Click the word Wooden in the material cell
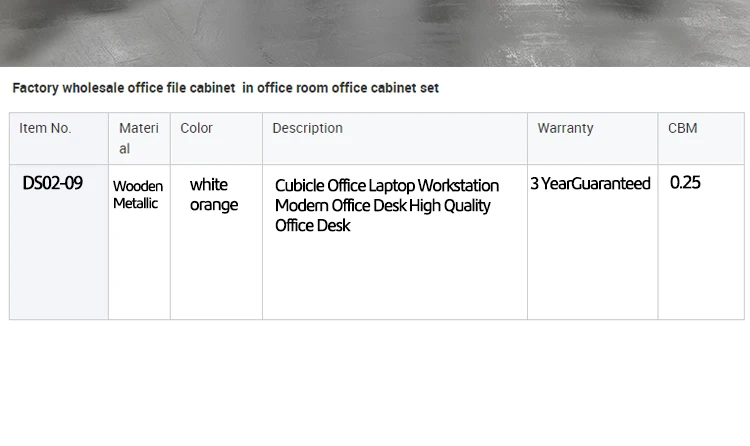 (138, 186)
